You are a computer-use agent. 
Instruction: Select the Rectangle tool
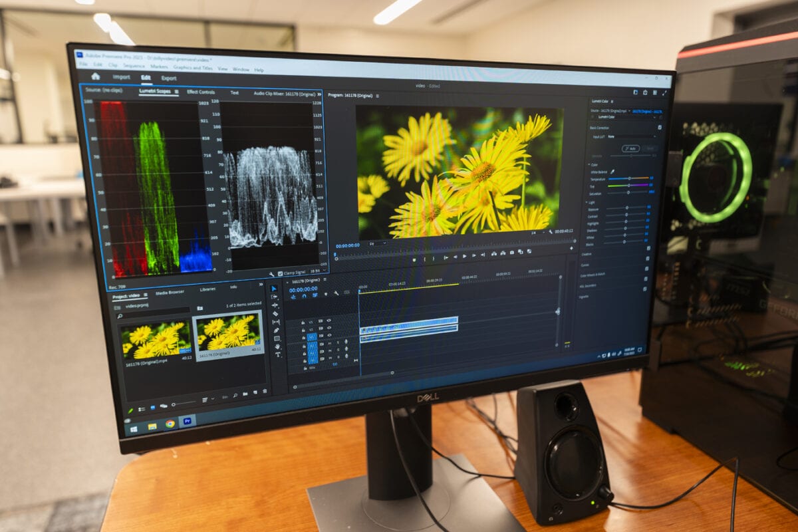point(277,338)
